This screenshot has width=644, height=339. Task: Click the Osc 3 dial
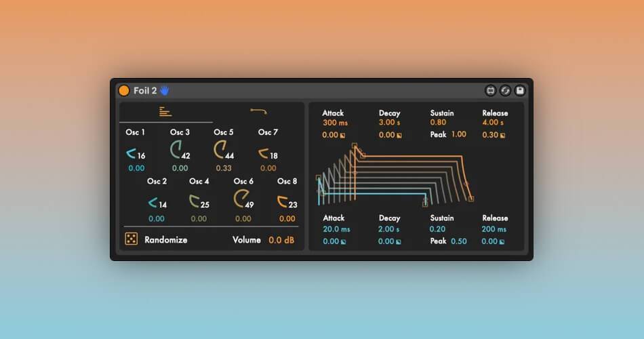point(176,150)
